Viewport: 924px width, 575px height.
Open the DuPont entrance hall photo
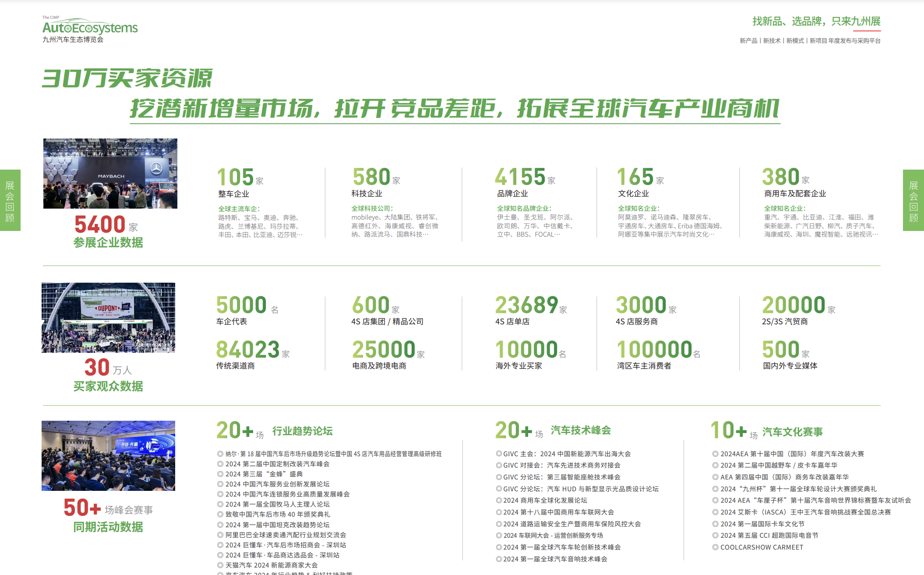108,318
